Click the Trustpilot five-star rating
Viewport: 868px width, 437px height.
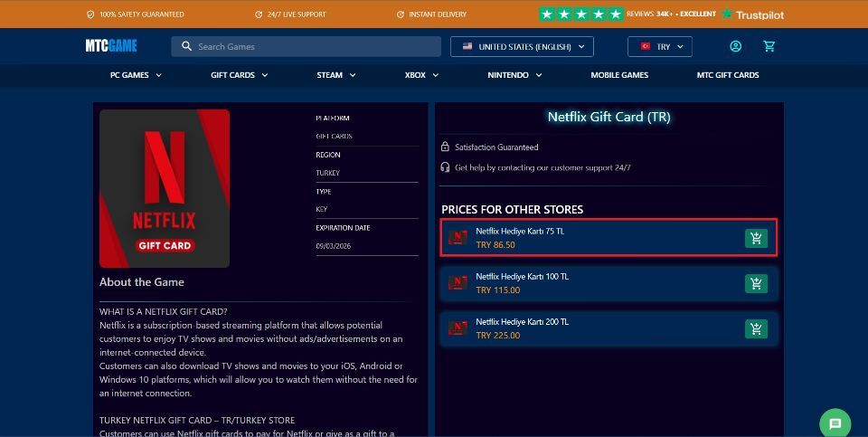[x=581, y=14]
